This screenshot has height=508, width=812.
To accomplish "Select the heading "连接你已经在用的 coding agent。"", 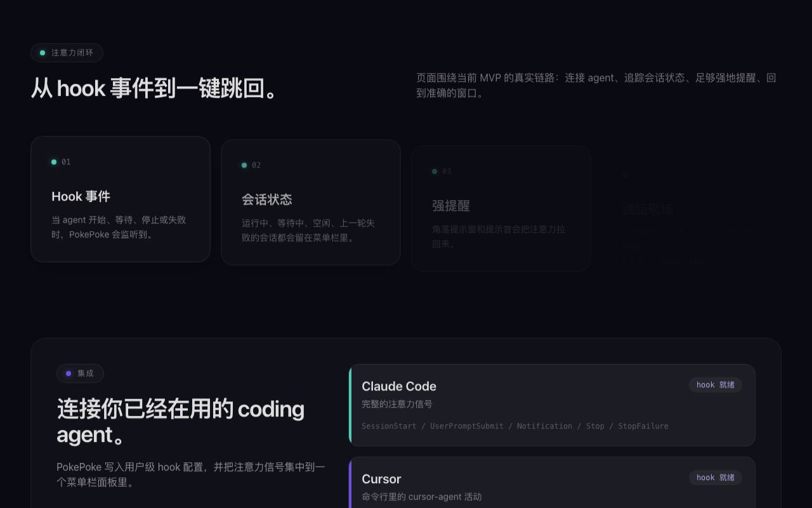I will (181, 422).
